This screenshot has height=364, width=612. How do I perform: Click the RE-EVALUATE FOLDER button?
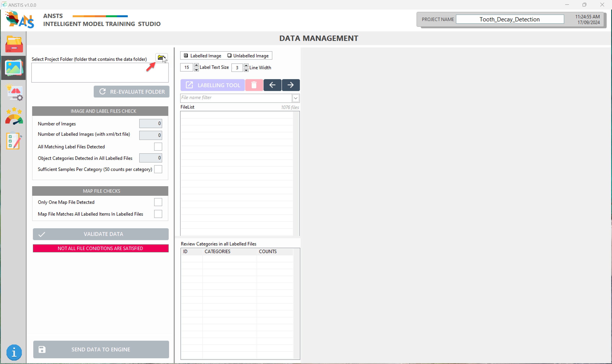click(132, 92)
